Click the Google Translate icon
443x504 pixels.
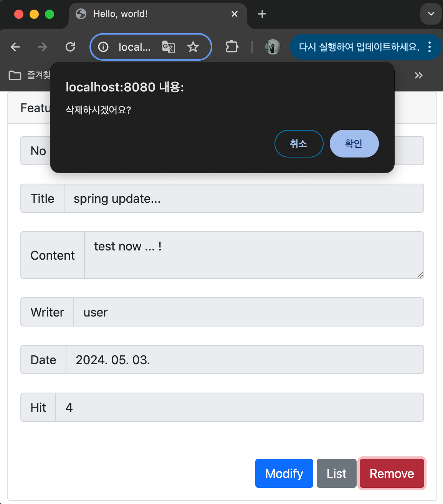pyautogui.click(x=169, y=47)
